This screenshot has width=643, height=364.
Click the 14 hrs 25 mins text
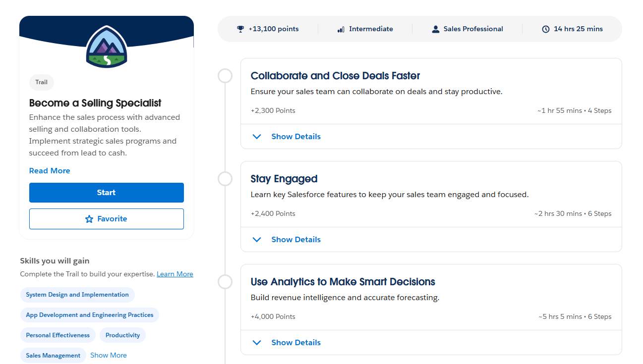click(579, 29)
